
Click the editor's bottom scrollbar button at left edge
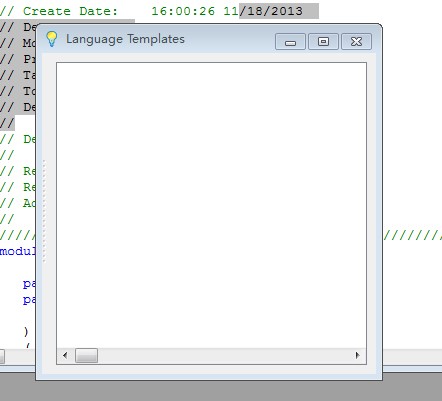point(2,356)
